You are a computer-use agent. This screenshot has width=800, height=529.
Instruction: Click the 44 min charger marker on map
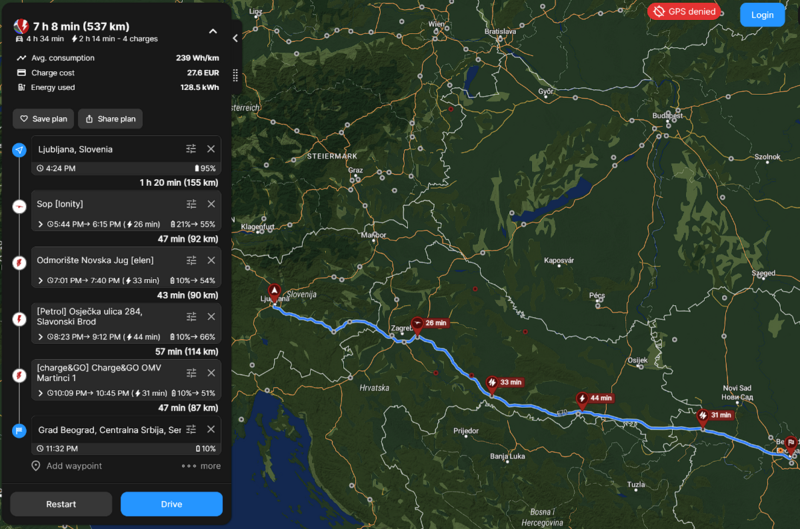(x=596, y=398)
